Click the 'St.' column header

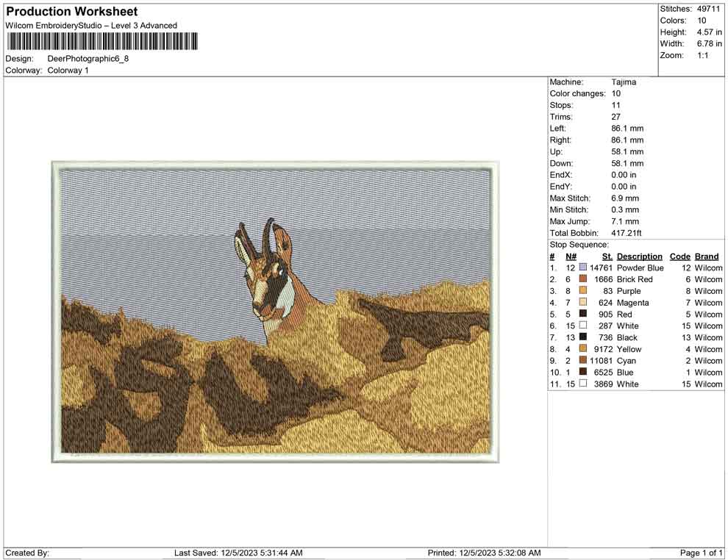[607, 256]
